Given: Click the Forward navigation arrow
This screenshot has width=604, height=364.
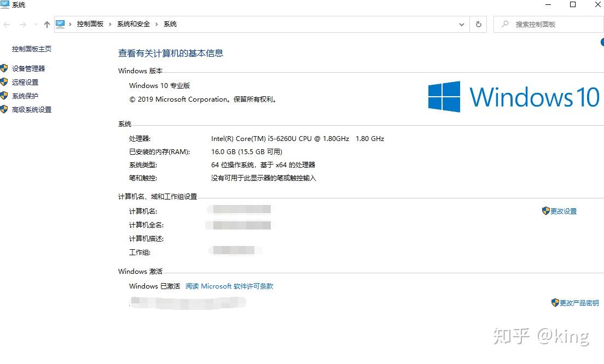Looking at the screenshot, I should (23, 25).
